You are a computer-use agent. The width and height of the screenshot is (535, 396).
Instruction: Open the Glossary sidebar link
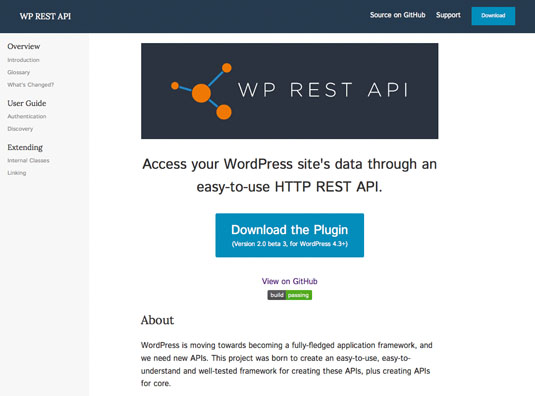19,72
